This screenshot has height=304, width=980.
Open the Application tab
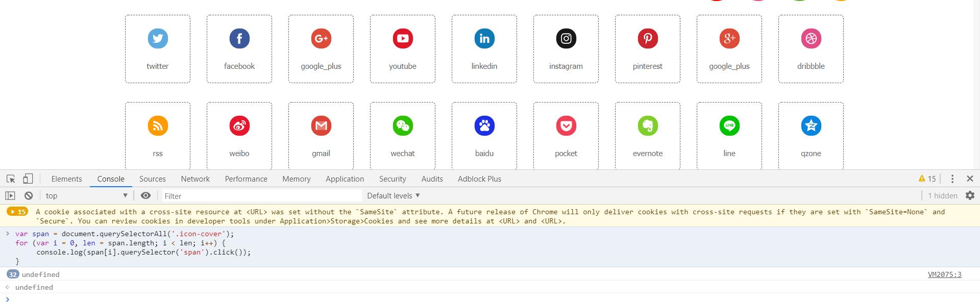coord(345,179)
